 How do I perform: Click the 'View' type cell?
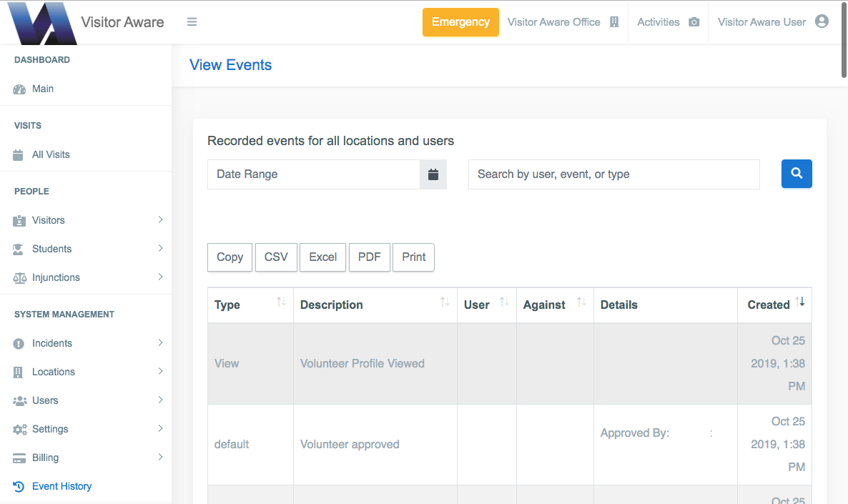[250, 364]
